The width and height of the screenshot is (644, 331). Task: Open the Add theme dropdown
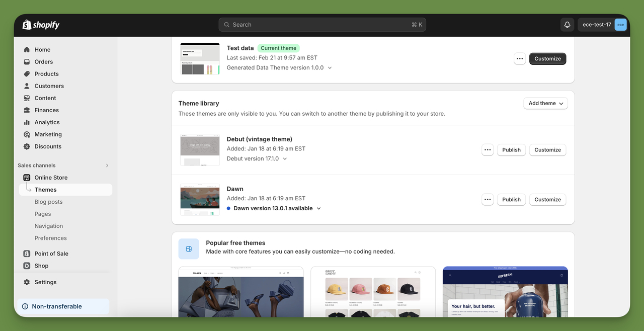point(546,103)
